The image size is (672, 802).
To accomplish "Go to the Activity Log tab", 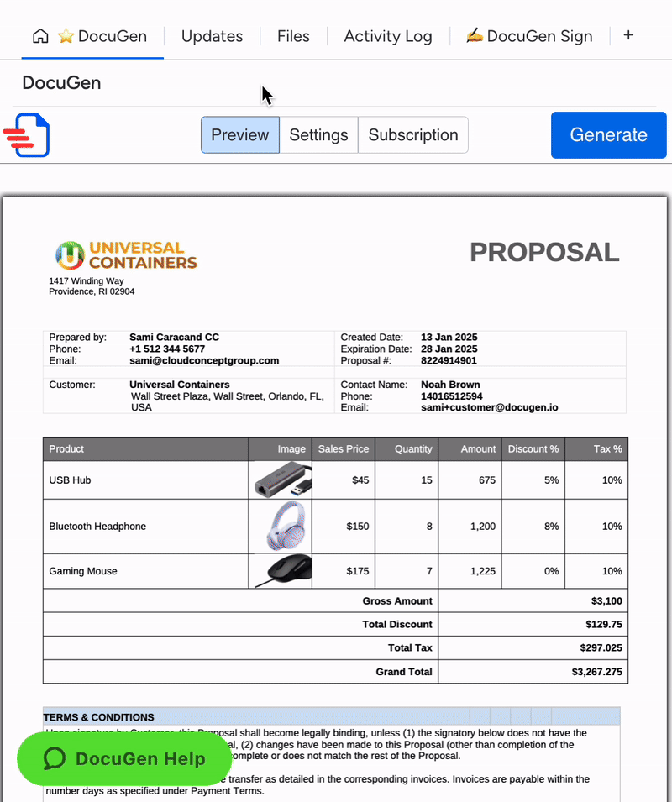I will coord(387,36).
